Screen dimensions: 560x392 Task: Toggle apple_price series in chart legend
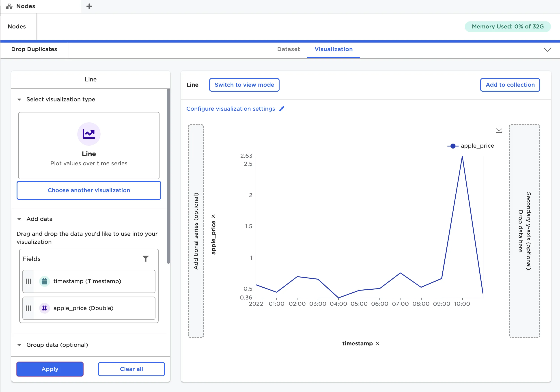click(x=470, y=146)
